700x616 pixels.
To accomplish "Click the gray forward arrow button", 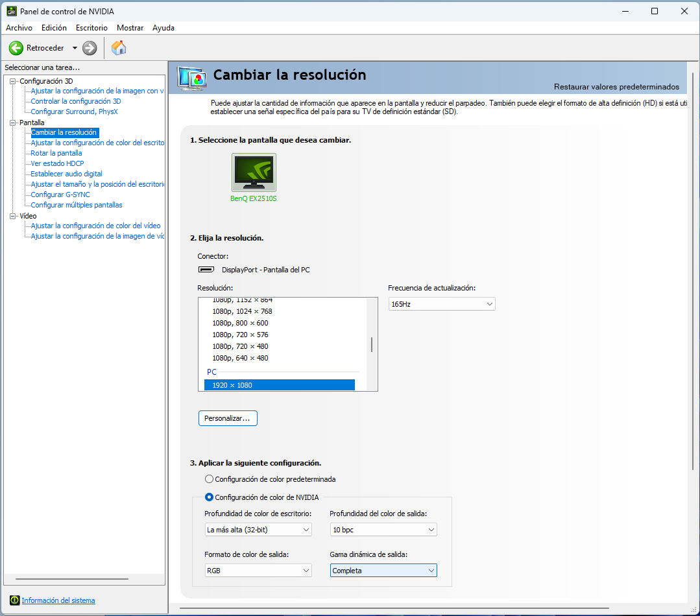I will point(90,48).
